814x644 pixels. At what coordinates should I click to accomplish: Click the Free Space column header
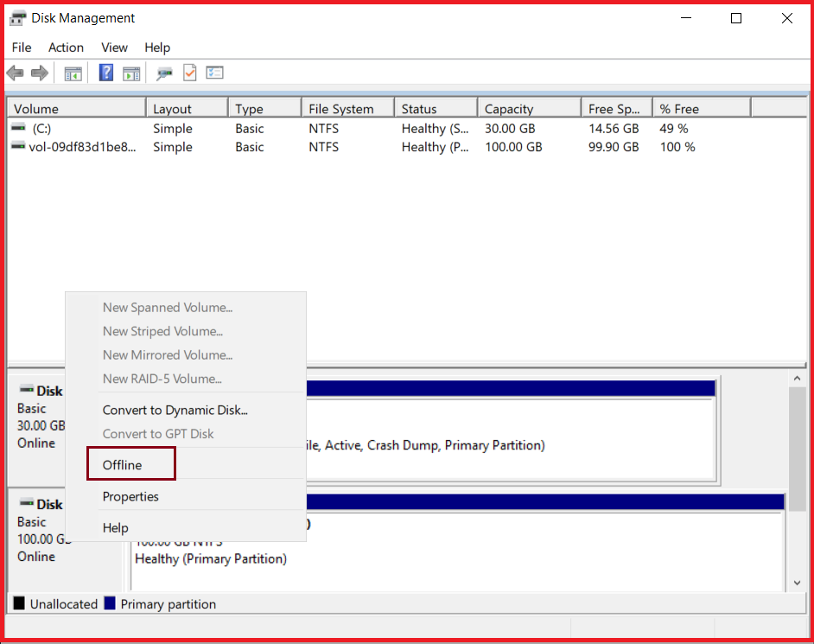point(615,107)
